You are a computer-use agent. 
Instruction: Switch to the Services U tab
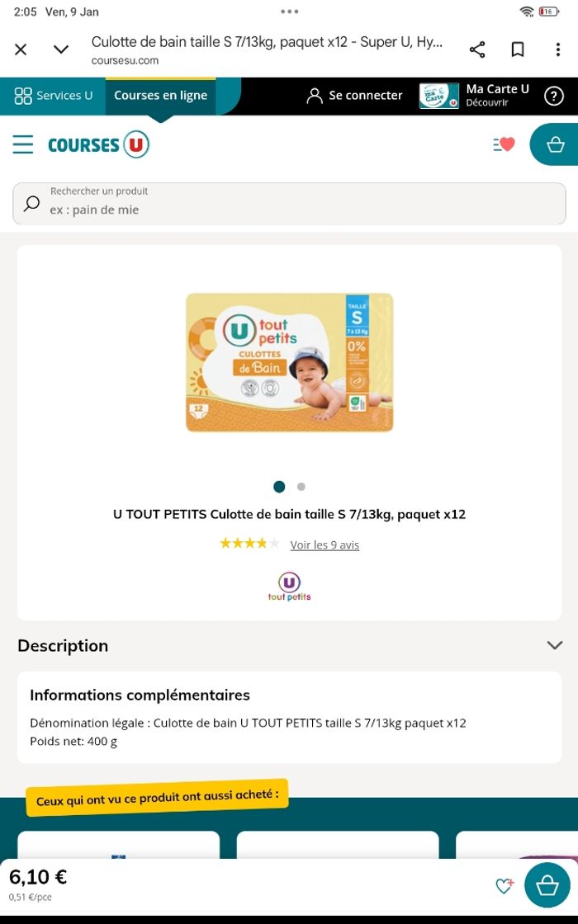coord(53,96)
